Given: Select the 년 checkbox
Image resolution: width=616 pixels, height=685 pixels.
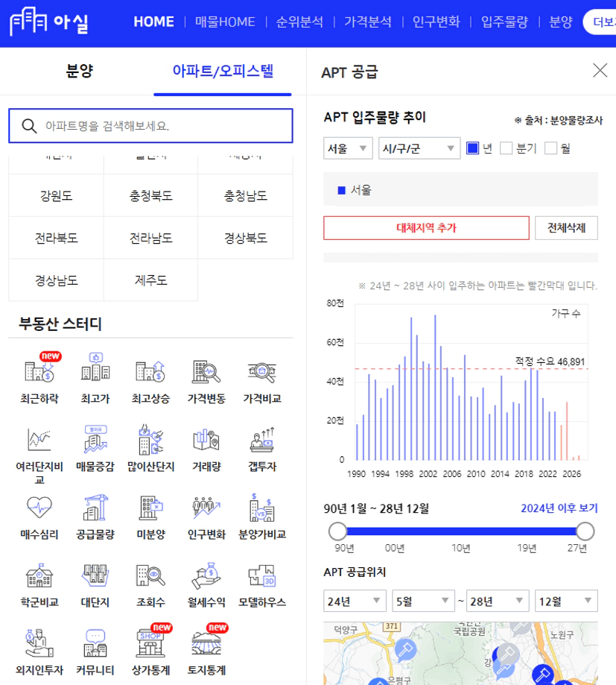Looking at the screenshot, I should tap(472, 148).
